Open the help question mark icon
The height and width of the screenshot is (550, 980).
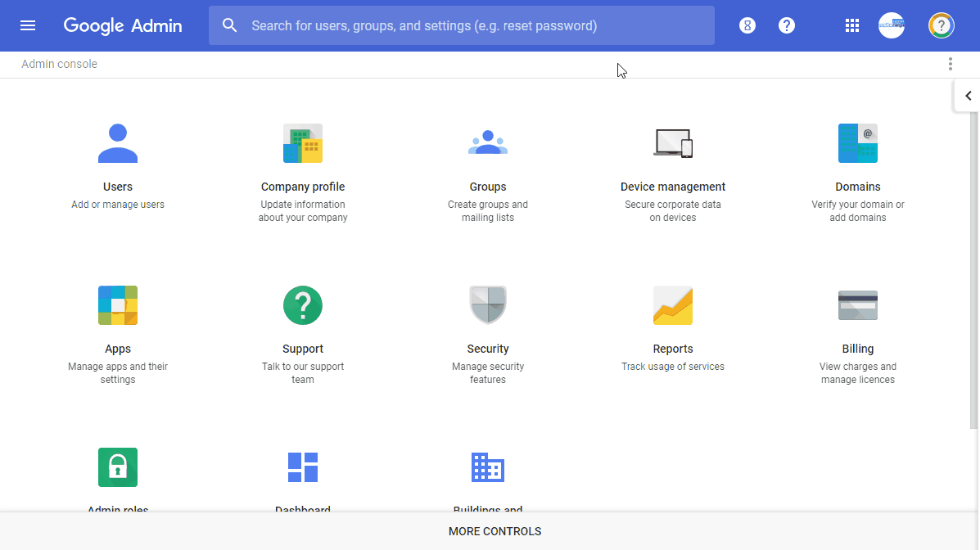[786, 25]
